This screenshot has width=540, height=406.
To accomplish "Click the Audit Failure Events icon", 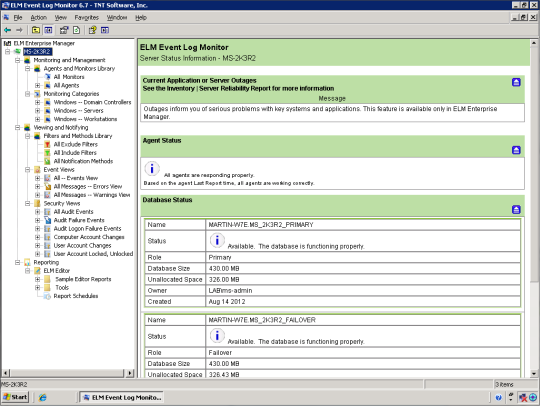I will (48, 220).
